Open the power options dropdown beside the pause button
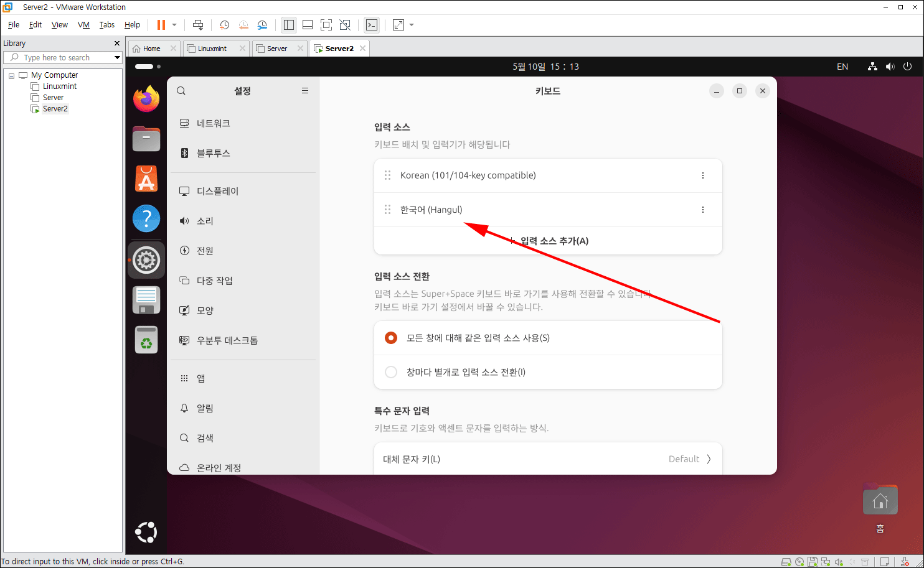 click(174, 25)
